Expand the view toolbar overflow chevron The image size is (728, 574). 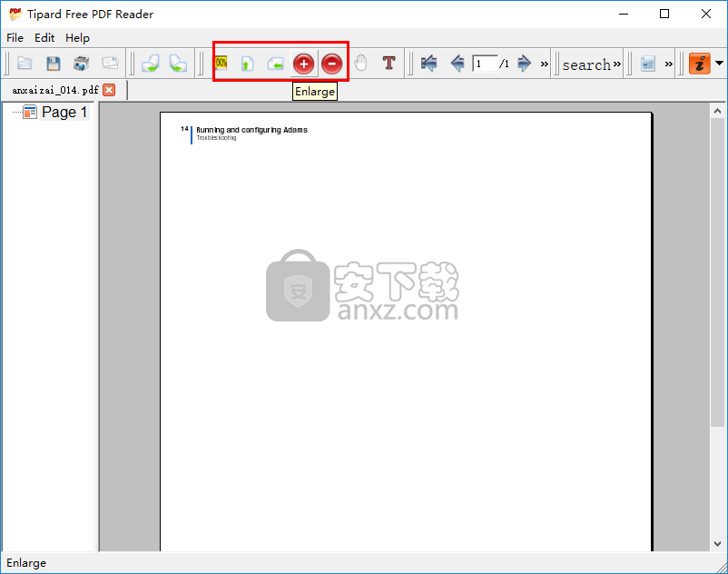(669, 64)
